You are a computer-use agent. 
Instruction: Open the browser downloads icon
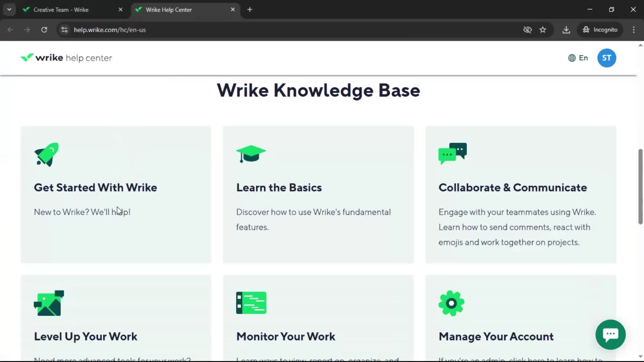(566, 30)
